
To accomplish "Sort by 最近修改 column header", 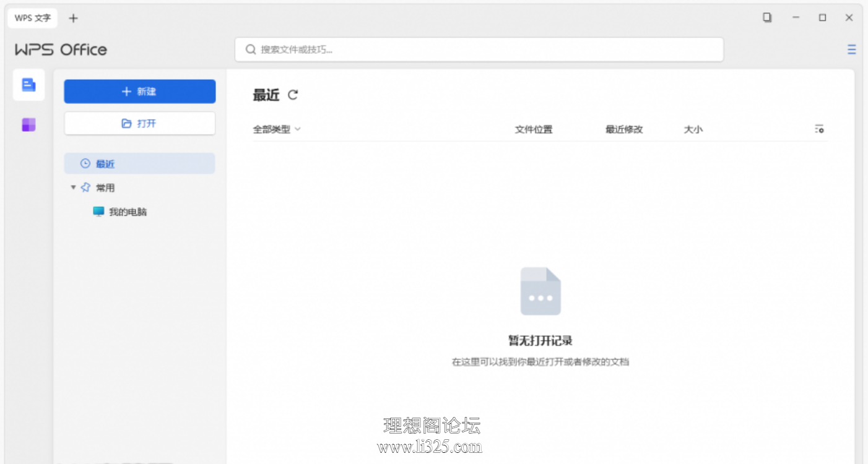I will coord(624,129).
